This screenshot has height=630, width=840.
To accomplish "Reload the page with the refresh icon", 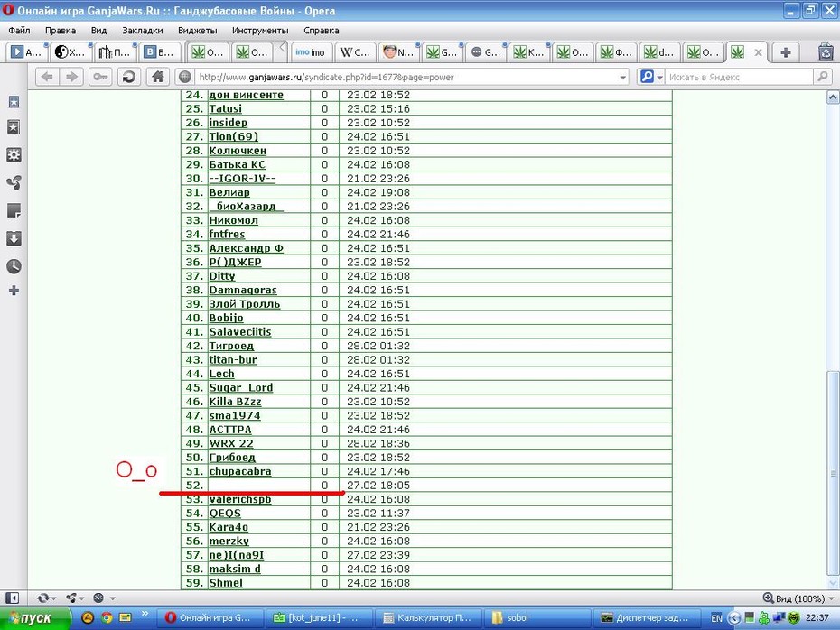I will [x=128, y=77].
